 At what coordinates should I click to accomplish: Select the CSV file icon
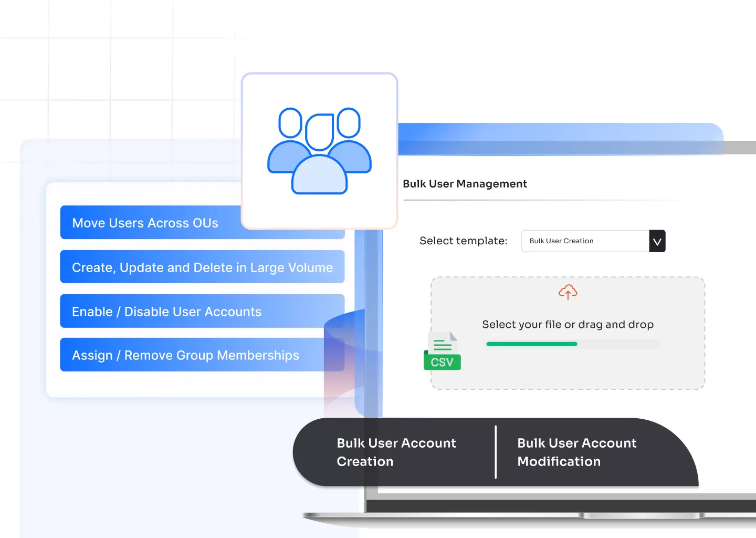[x=442, y=349]
